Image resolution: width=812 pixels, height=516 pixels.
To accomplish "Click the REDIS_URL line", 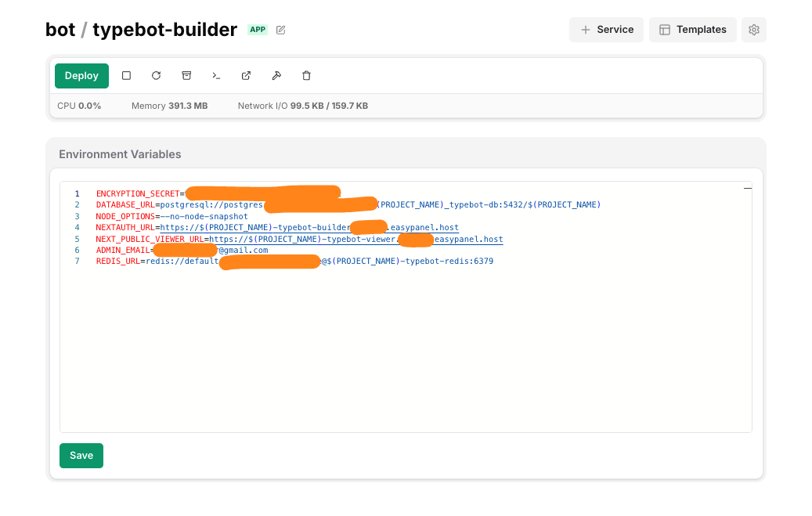I will click(294, 261).
